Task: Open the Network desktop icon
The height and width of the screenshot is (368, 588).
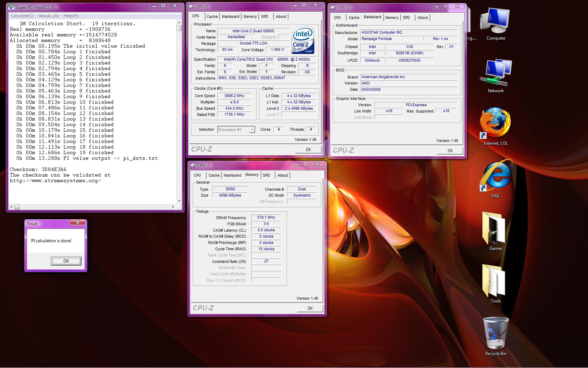Action: pos(496,76)
